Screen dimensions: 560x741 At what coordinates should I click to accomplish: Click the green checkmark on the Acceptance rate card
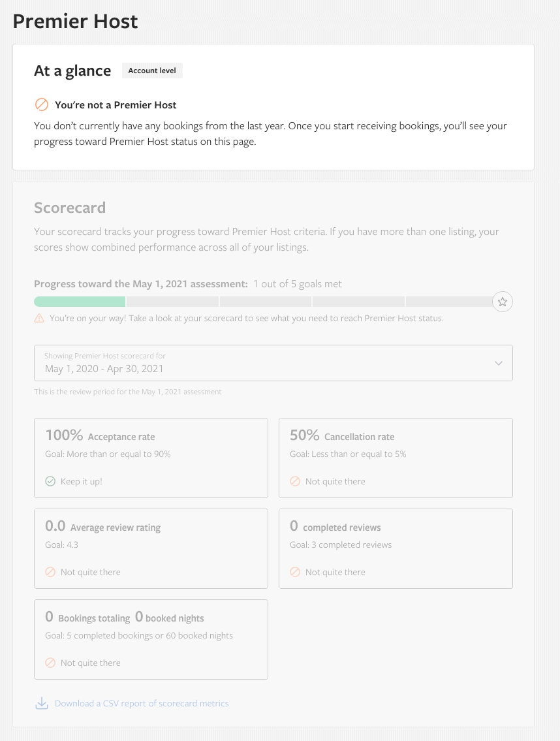click(50, 481)
